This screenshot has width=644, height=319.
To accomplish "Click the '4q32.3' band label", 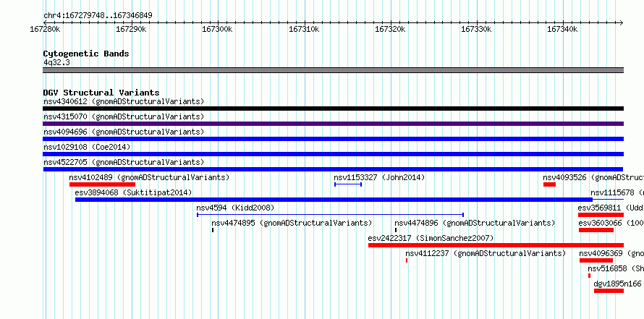I will 56,62.
